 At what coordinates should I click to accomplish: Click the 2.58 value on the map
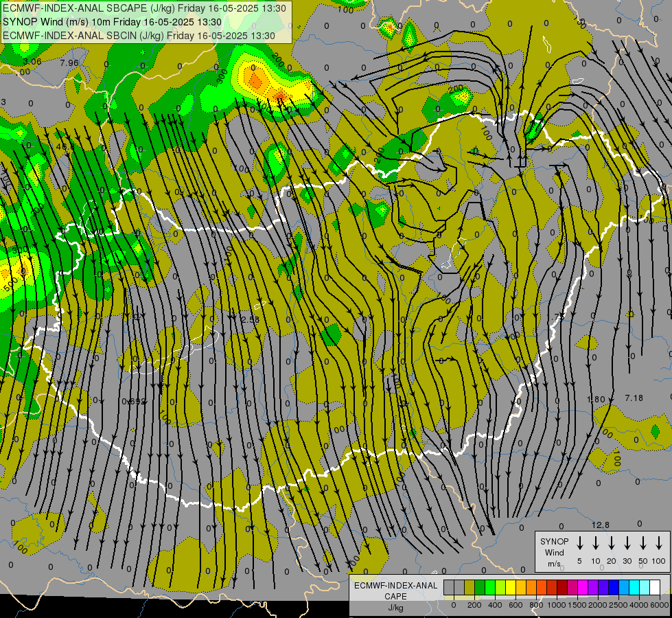[251, 319]
